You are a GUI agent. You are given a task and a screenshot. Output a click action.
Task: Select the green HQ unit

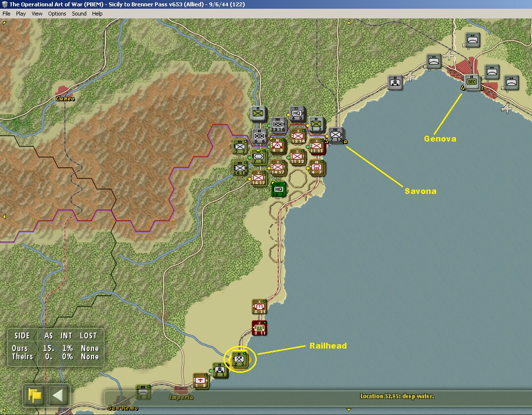click(x=279, y=190)
